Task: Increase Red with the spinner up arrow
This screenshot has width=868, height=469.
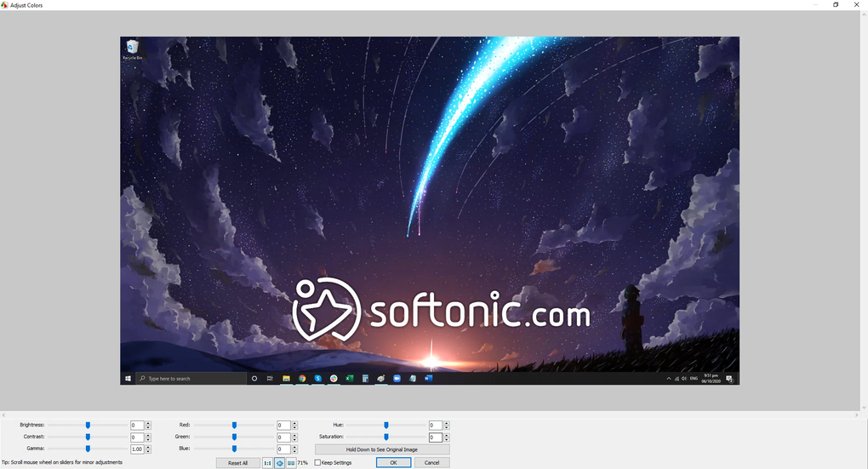Action: tap(294, 423)
